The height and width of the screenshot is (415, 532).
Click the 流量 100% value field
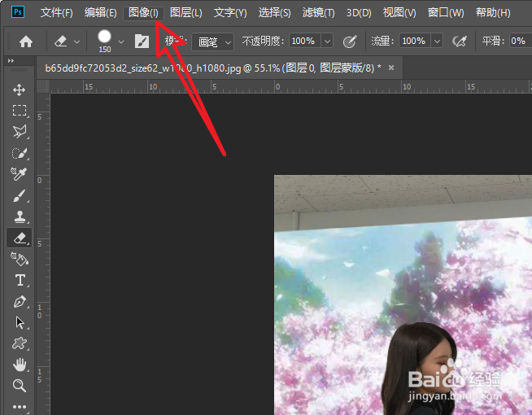click(415, 41)
